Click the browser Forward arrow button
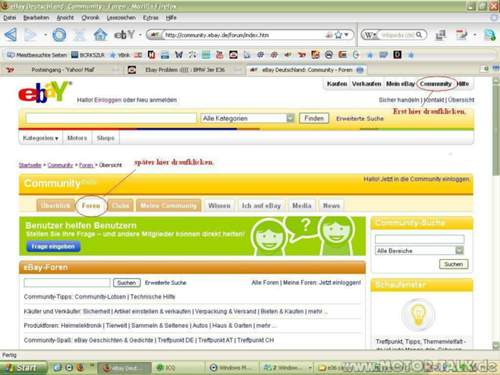Screen dimensions: 500x375 coord(30,35)
